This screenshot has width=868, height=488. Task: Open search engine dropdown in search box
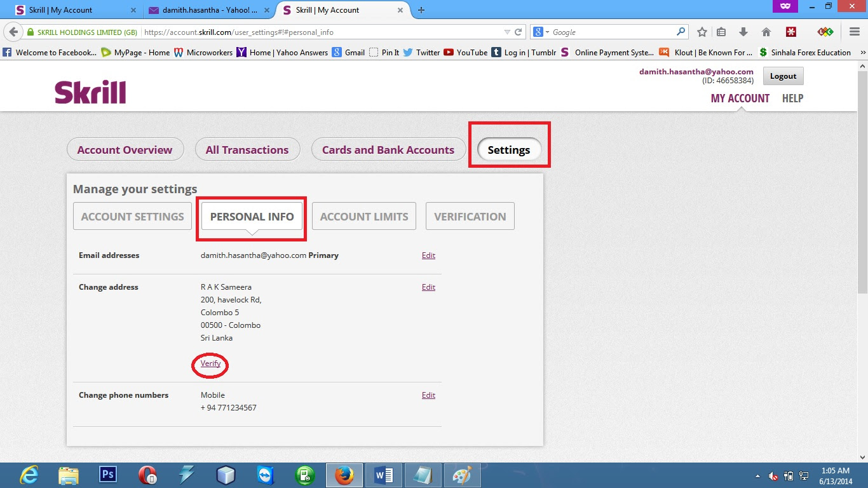(x=541, y=32)
